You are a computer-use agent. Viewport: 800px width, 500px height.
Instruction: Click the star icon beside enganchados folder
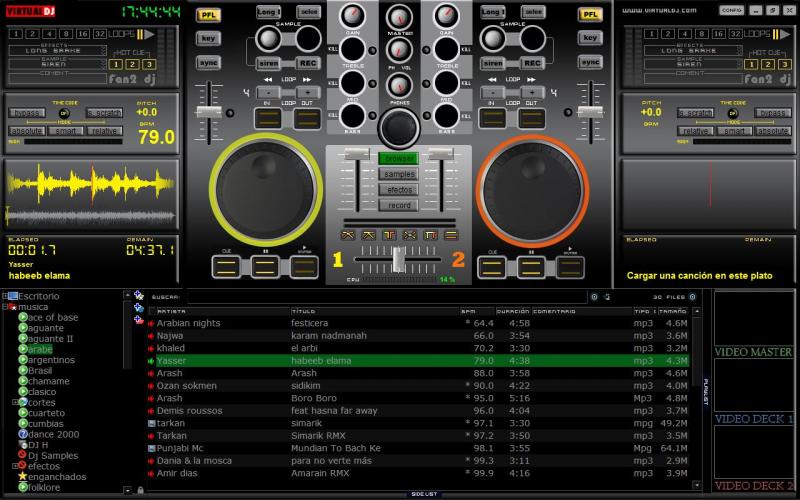click(22, 476)
